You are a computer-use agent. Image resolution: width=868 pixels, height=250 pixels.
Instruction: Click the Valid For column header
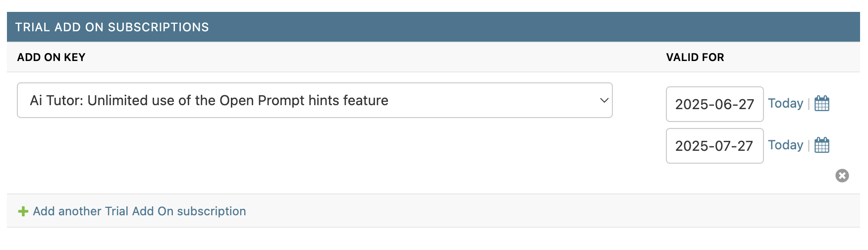tap(695, 58)
